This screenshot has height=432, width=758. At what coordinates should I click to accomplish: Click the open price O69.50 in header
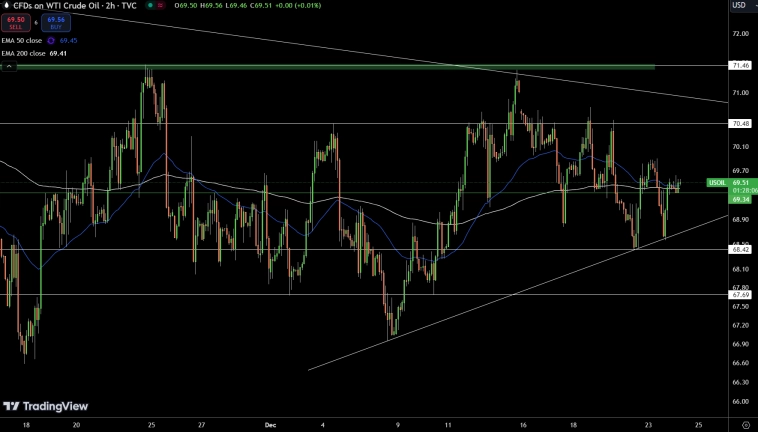tap(186, 5)
